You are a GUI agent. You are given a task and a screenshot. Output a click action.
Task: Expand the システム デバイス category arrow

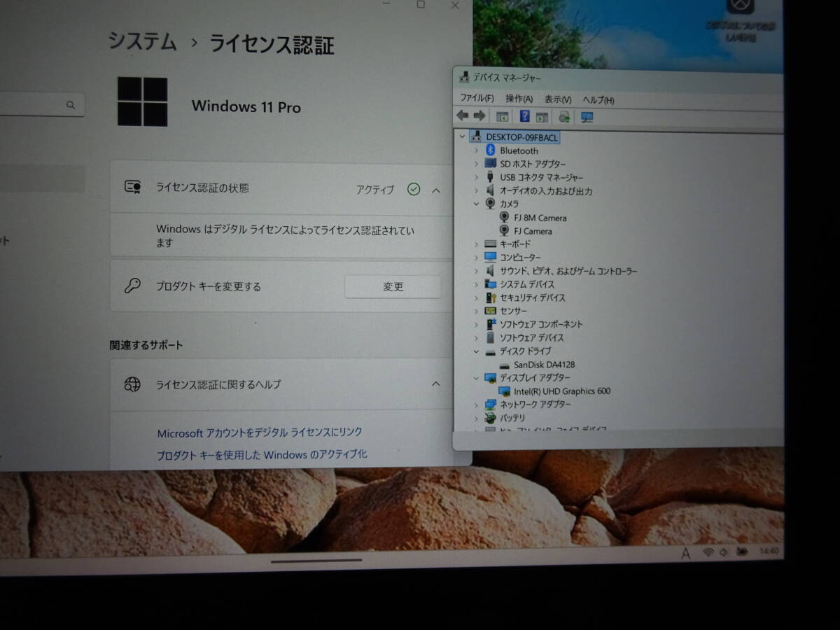476,284
